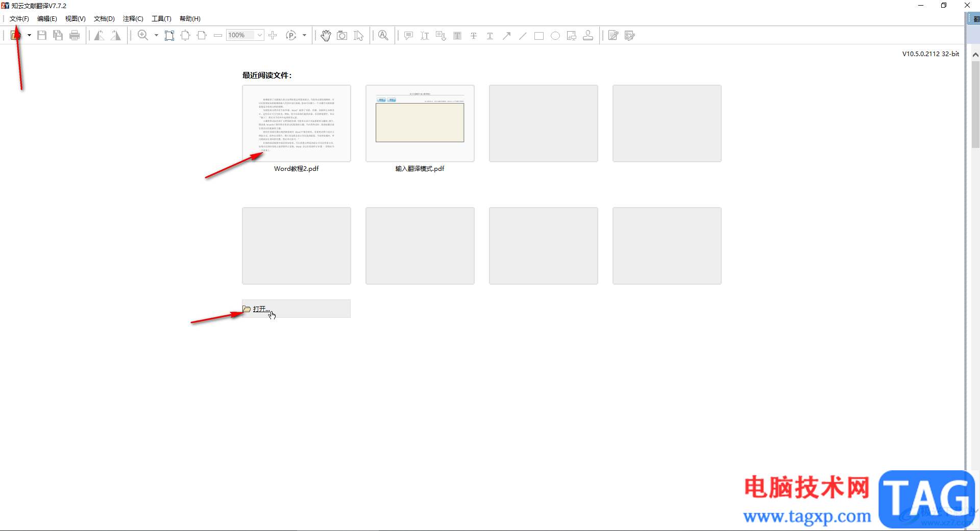The image size is (980, 531).
Task: Select the Snapshot camera tool
Action: pos(342,35)
